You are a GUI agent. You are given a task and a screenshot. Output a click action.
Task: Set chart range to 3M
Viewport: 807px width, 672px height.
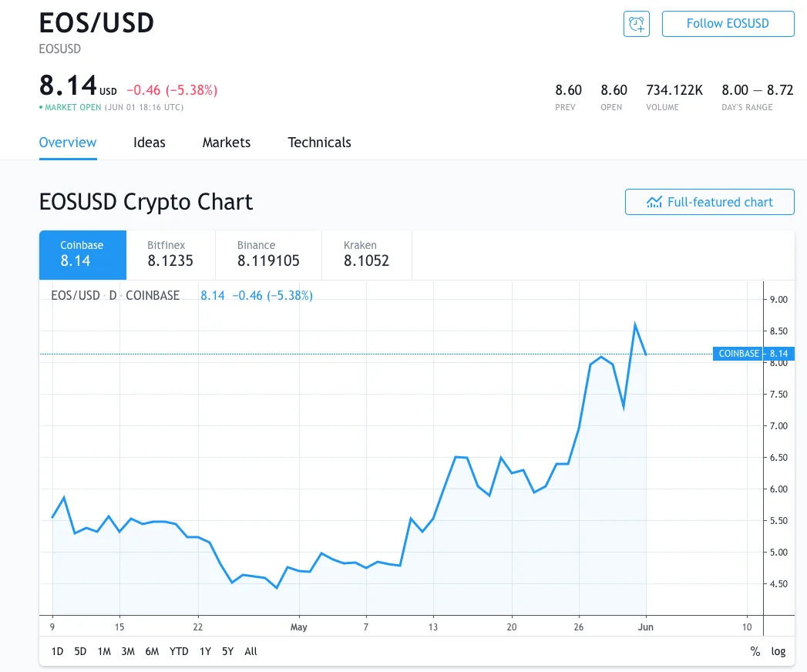[x=128, y=651]
